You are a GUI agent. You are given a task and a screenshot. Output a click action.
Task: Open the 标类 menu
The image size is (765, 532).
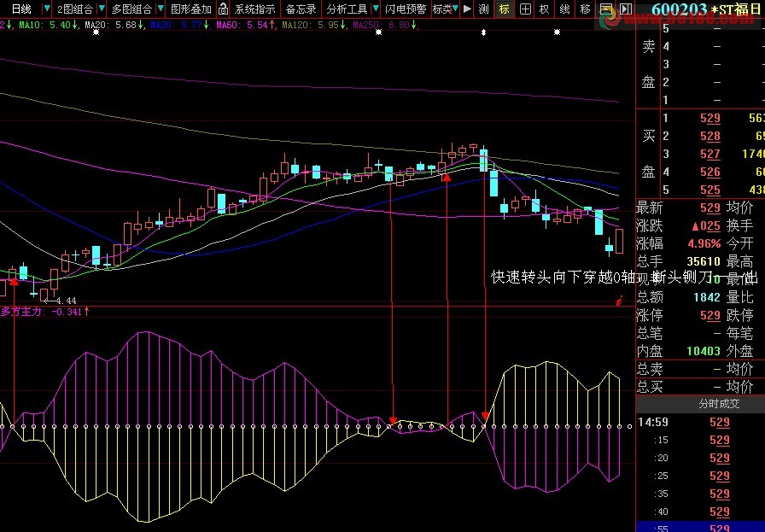pos(442,9)
